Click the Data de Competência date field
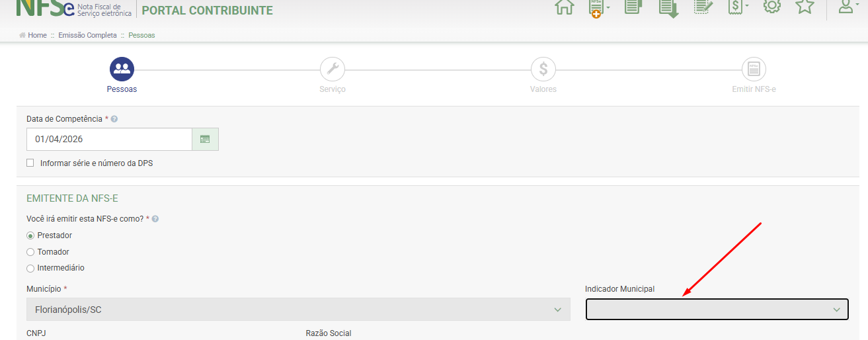 109,140
